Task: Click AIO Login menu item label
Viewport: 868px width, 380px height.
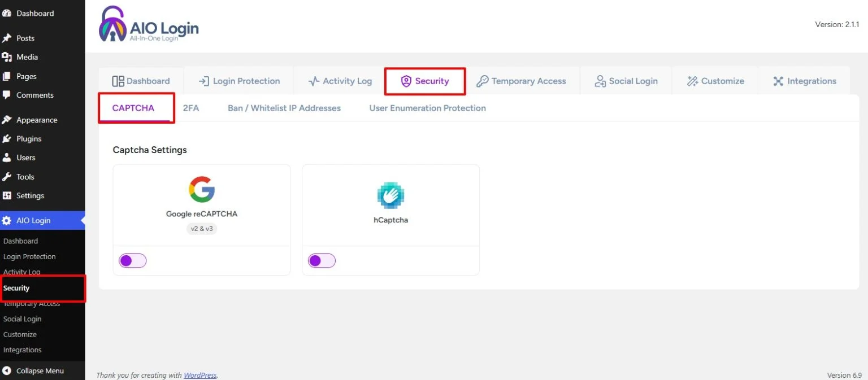Action: coord(33,220)
